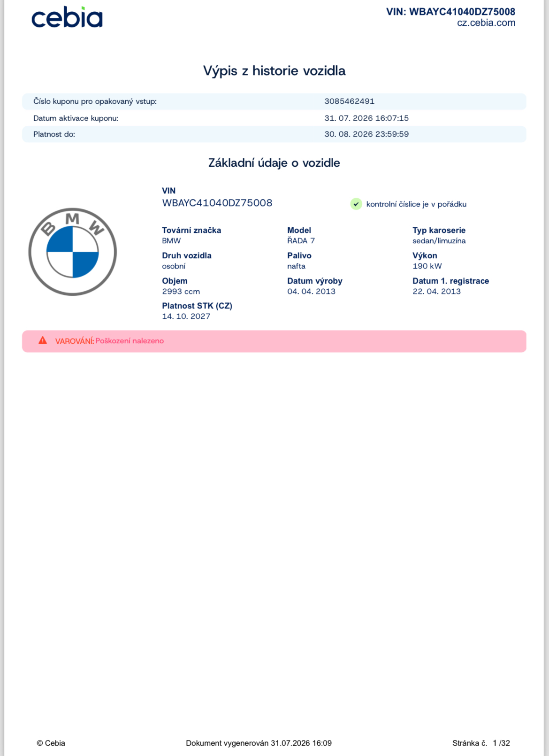Click the cebia logo in the header
The image size is (549, 756).
[67, 17]
